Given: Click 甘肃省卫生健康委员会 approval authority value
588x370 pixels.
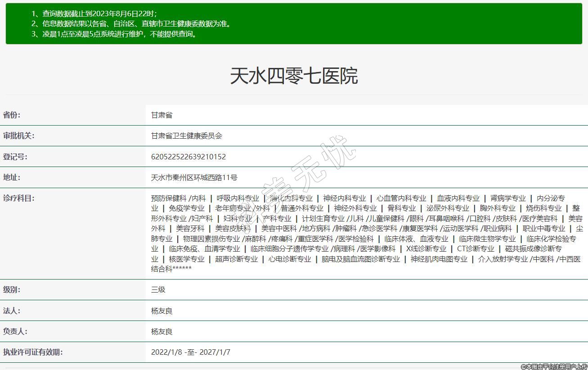Looking at the screenshot, I should (x=186, y=136).
